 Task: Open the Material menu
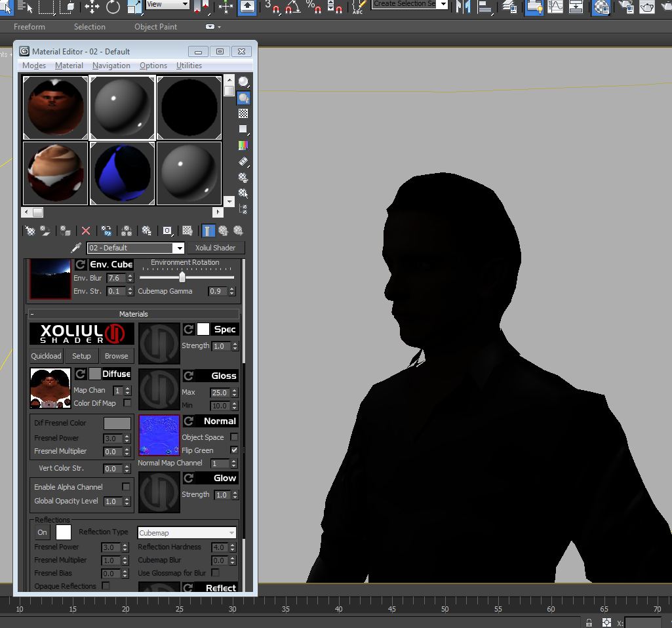tap(69, 66)
